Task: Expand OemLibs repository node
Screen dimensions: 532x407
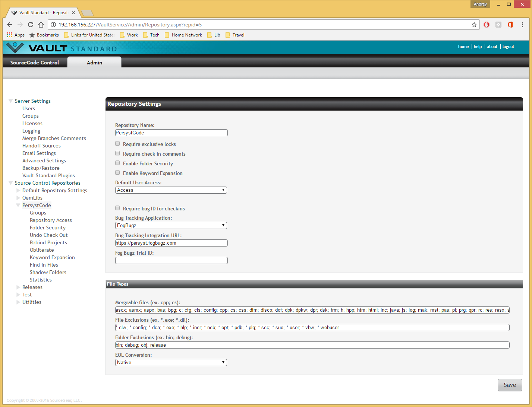Action: pyautogui.click(x=18, y=198)
